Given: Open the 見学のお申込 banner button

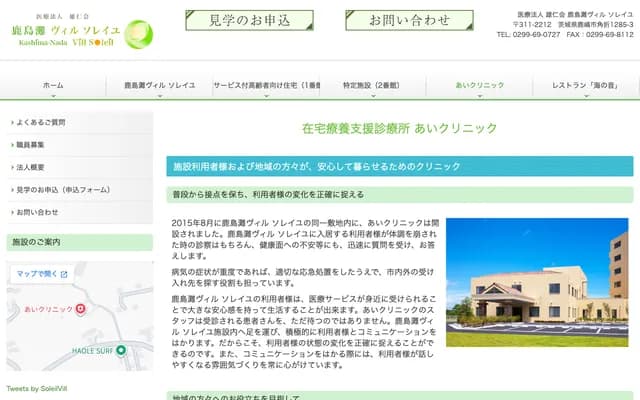Looking at the screenshot, I should 249,20.
